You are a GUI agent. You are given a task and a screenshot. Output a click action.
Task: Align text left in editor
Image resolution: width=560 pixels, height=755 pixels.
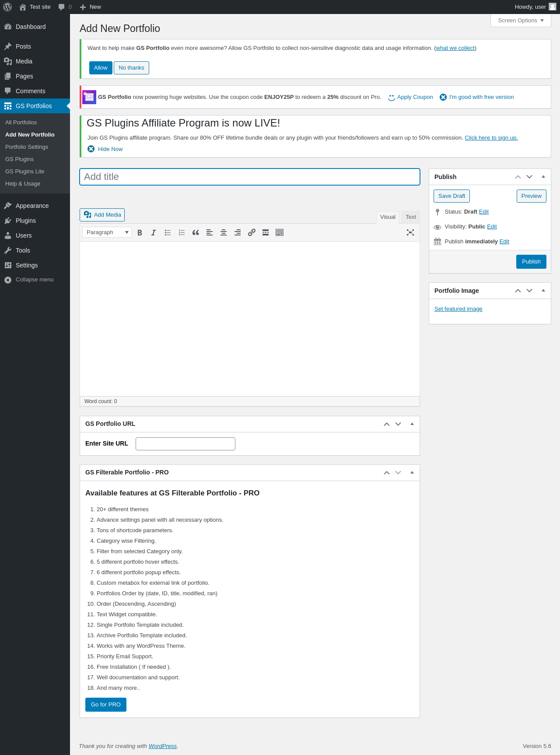(210, 233)
